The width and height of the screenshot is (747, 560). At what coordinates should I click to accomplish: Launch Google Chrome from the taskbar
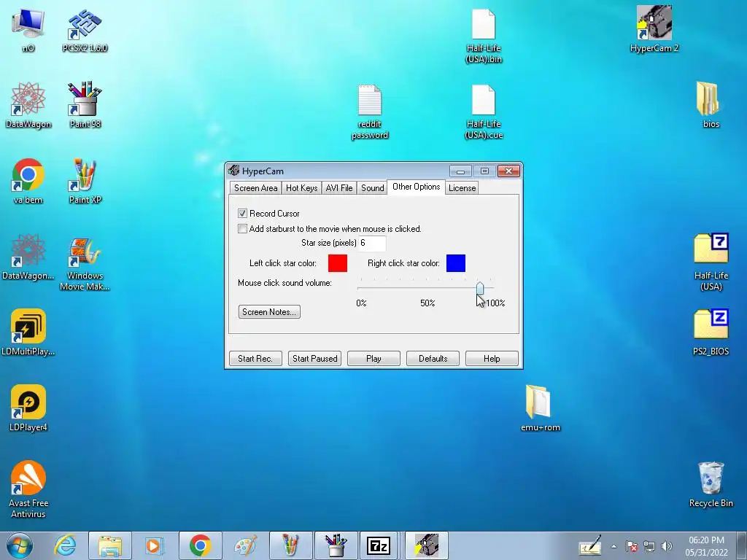(200, 545)
